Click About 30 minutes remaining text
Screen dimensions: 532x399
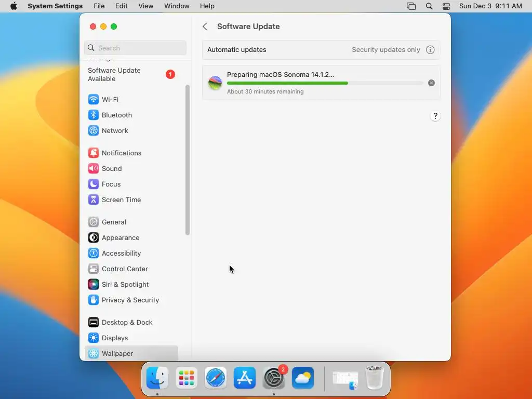[x=265, y=91]
